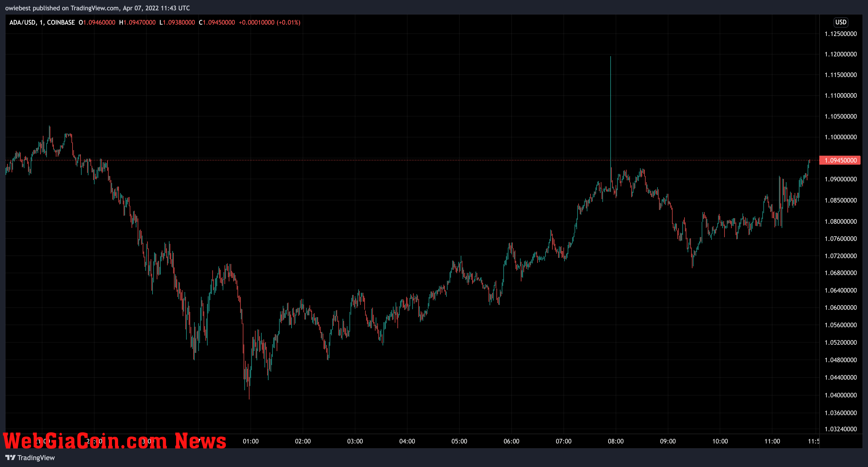868x467 pixels.
Task: Click the 07:00 time axis label
Action: tap(564, 441)
